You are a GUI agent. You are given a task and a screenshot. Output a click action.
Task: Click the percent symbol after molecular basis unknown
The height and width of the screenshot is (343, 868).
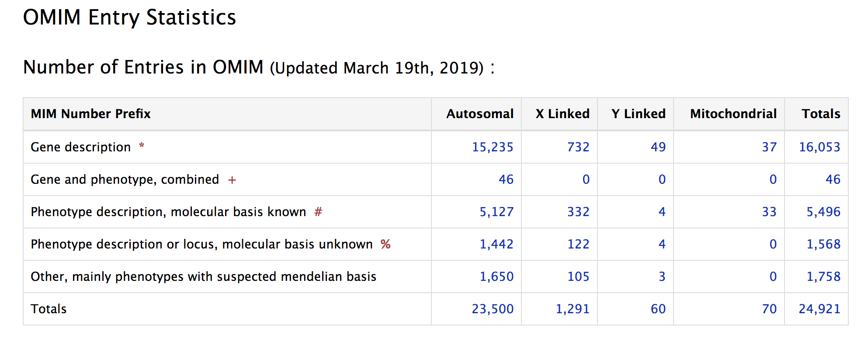pyautogui.click(x=385, y=244)
